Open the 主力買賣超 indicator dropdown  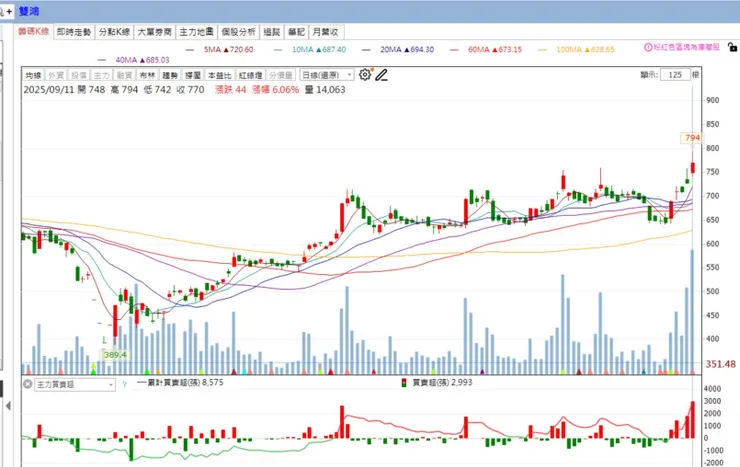75,384
